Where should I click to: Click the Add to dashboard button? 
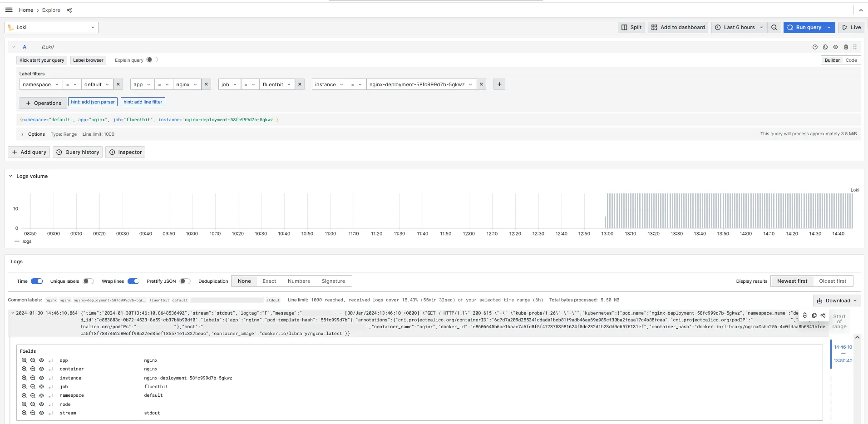(x=678, y=27)
